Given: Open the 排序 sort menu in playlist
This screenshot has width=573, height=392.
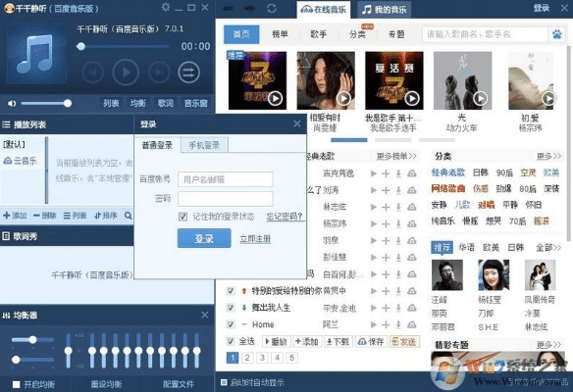Looking at the screenshot, I should point(105,216).
